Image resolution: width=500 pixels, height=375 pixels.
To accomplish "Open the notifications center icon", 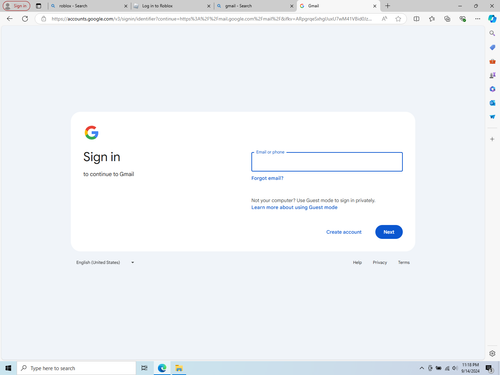I will pyautogui.click(x=489, y=368).
